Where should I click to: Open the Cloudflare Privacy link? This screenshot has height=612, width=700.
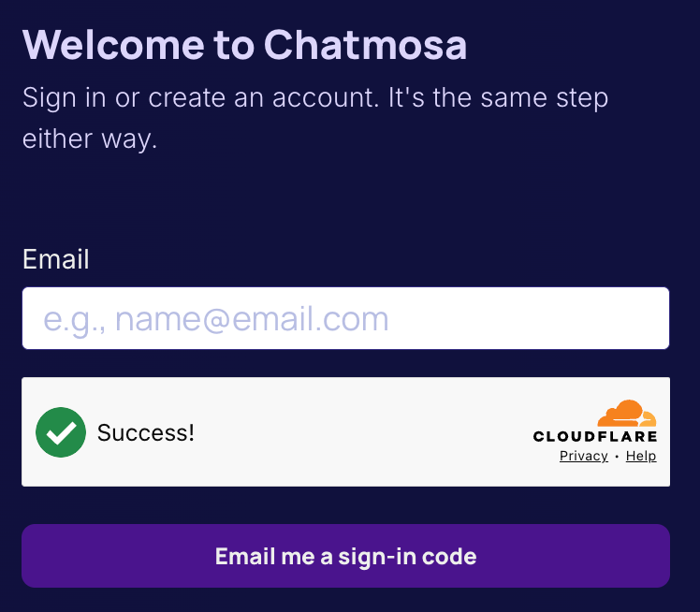pyautogui.click(x=583, y=456)
